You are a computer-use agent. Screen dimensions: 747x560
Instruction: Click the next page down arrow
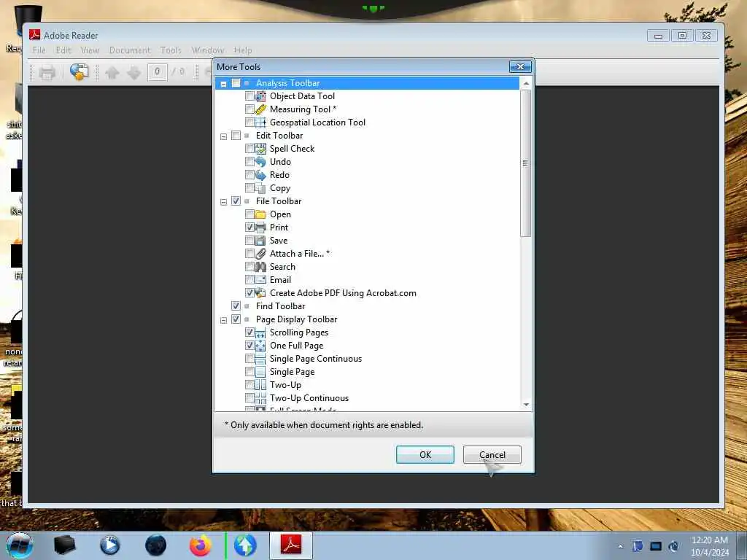(x=134, y=72)
